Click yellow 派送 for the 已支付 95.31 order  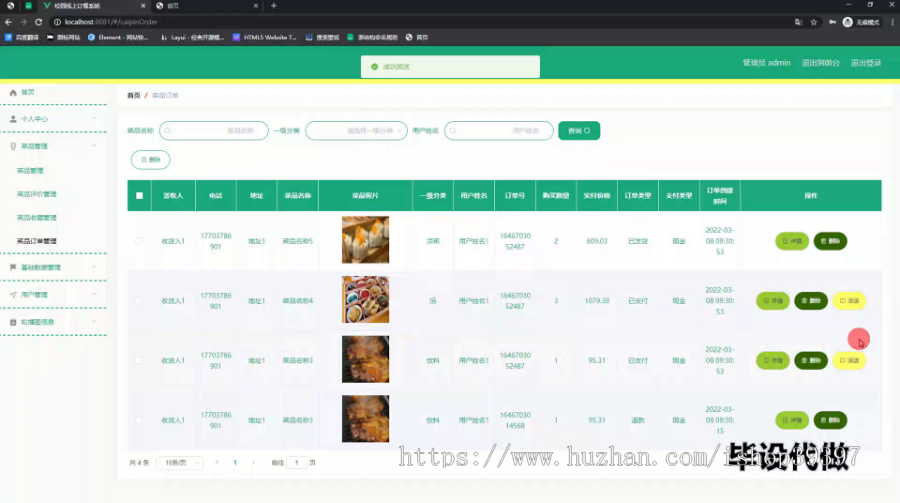pyautogui.click(x=849, y=361)
